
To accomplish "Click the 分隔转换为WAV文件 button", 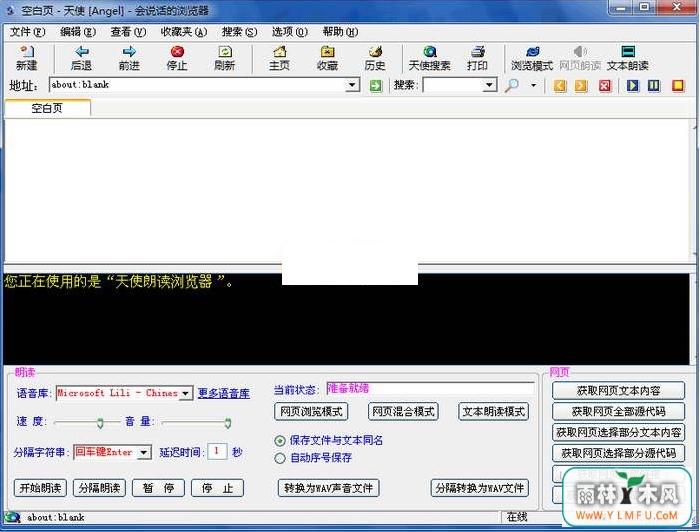I will click(x=479, y=488).
